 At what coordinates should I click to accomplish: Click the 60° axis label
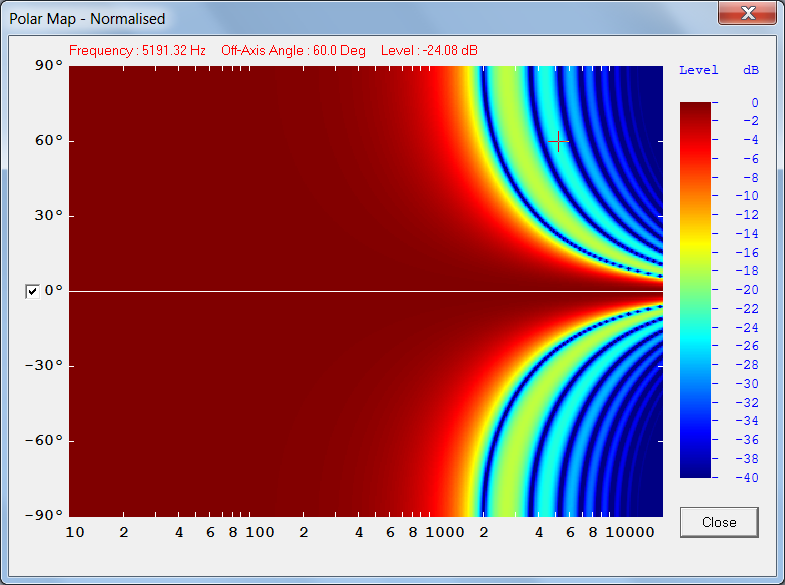(x=49, y=141)
